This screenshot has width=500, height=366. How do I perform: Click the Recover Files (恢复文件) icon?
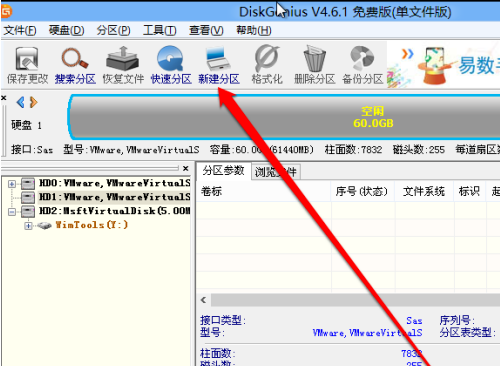click(123, 65)
